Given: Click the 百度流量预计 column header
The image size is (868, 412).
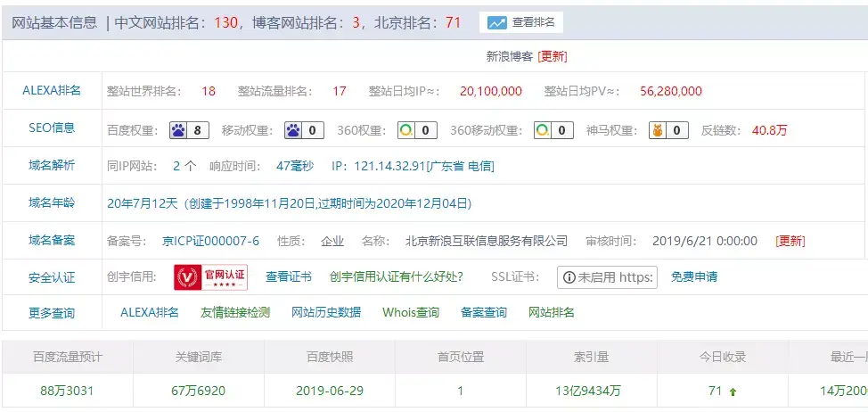Looking at the screenshot, I should point(68,358).
